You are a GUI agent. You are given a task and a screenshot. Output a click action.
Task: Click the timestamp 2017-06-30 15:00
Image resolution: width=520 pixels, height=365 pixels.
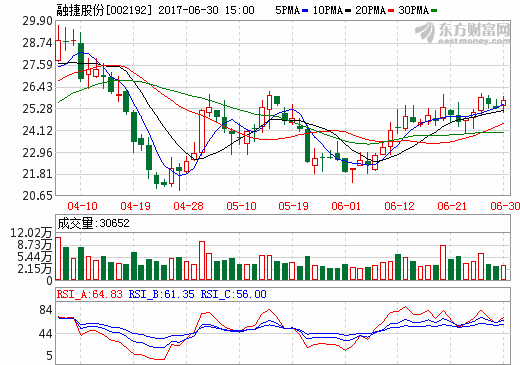click(206, 10)
